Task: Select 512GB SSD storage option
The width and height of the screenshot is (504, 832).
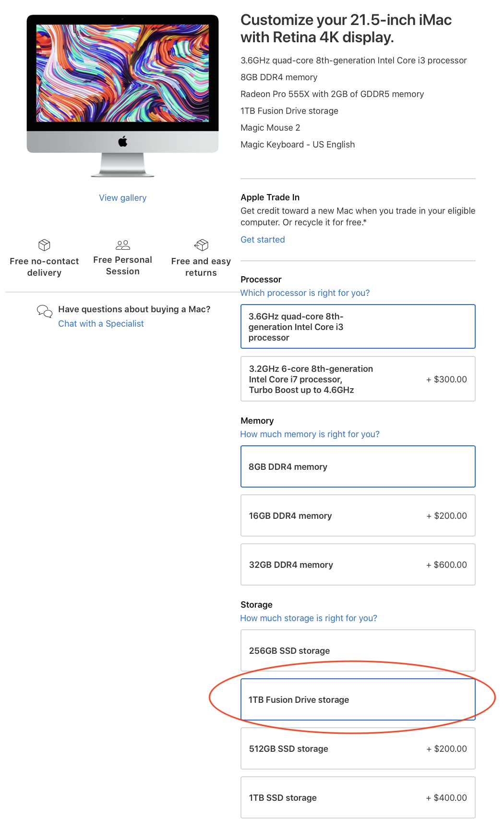Action: [358, 749]
